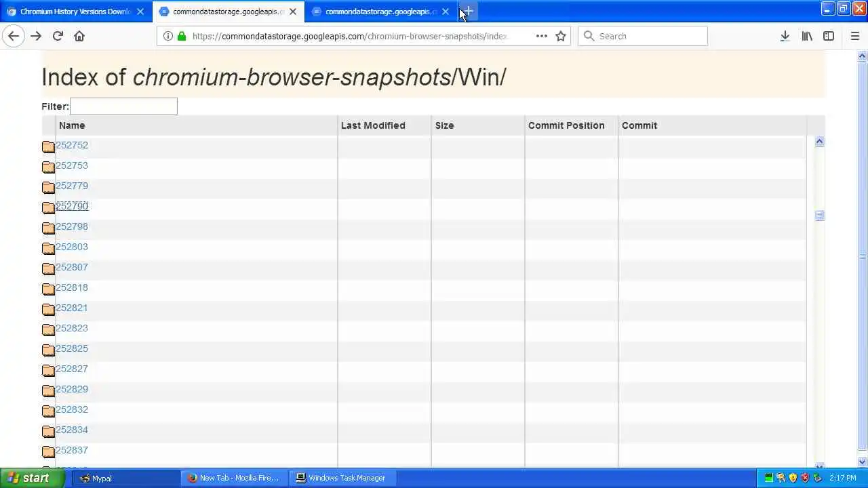Open the Library menu

(x=807, y=36)
